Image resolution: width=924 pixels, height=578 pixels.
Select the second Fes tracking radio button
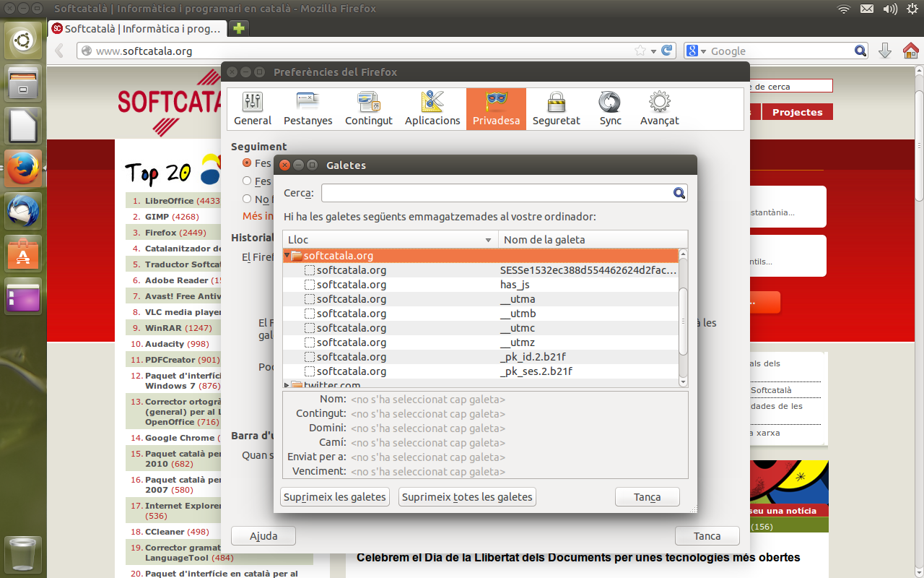(247, 181)
